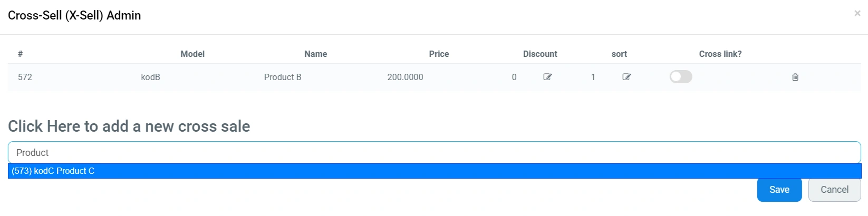868x216 pixels.
Task: Click the product ID 572 cell
Action: pyautogui.click(x=25, y=77)
